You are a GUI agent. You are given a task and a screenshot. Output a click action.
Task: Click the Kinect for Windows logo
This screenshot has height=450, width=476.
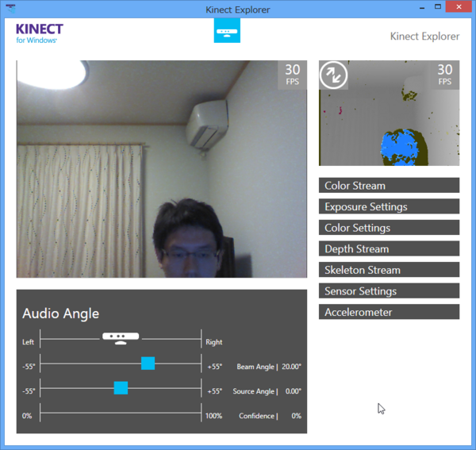(40, 33)
